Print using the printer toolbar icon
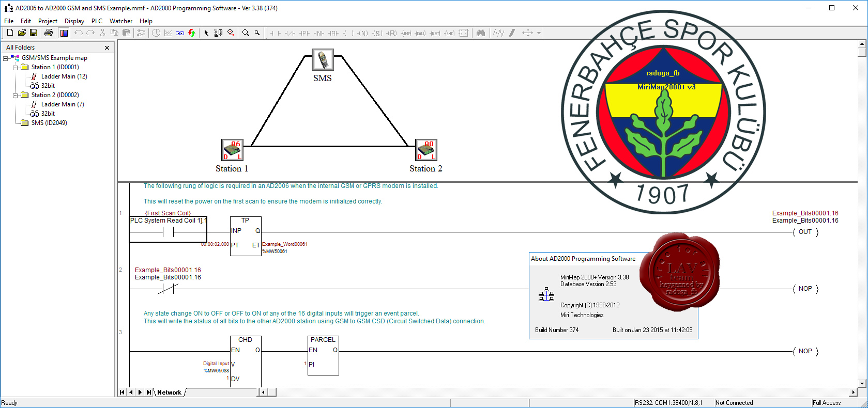Screen dimensions: 868x408 coord(49,33)
